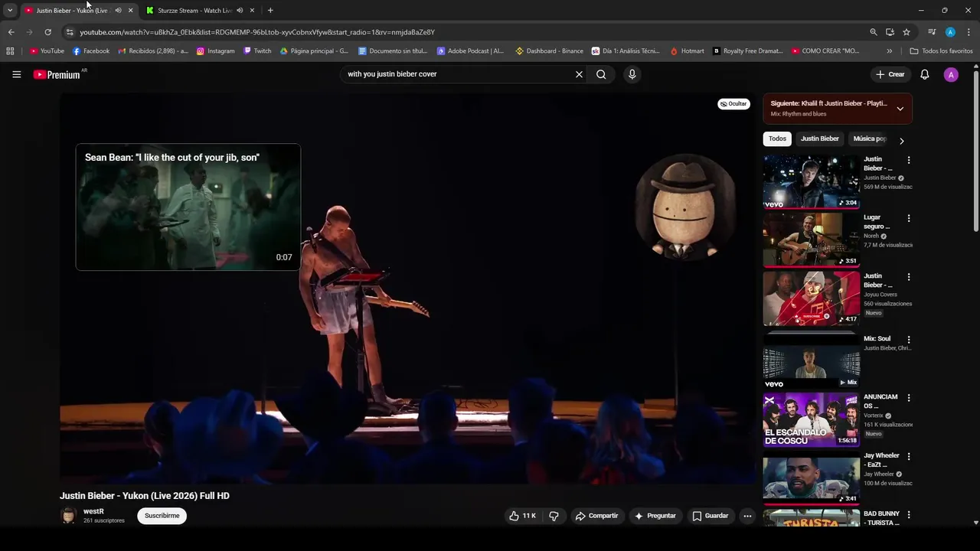
Task: Mute the Sturzze Stream tab audio icon
Action: (240, 10)
